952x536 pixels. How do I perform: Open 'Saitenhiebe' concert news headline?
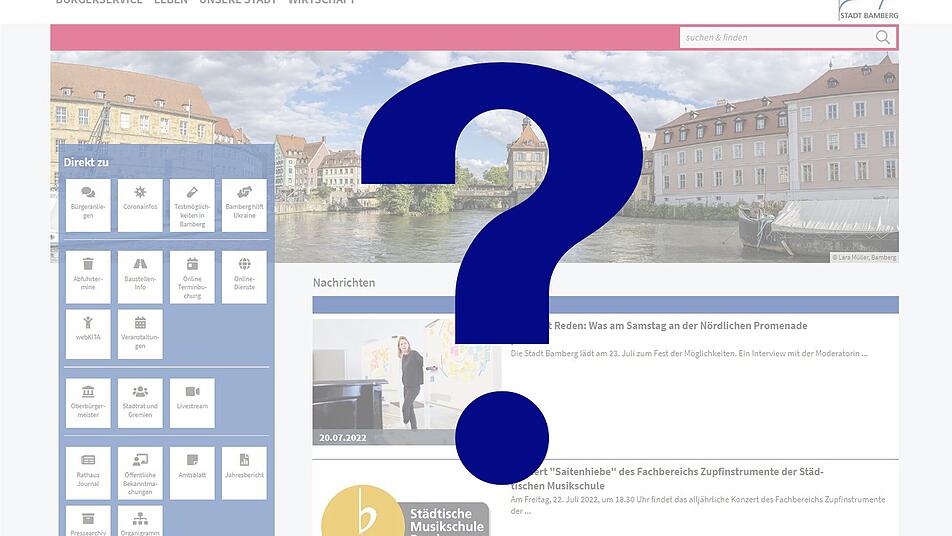667,478
